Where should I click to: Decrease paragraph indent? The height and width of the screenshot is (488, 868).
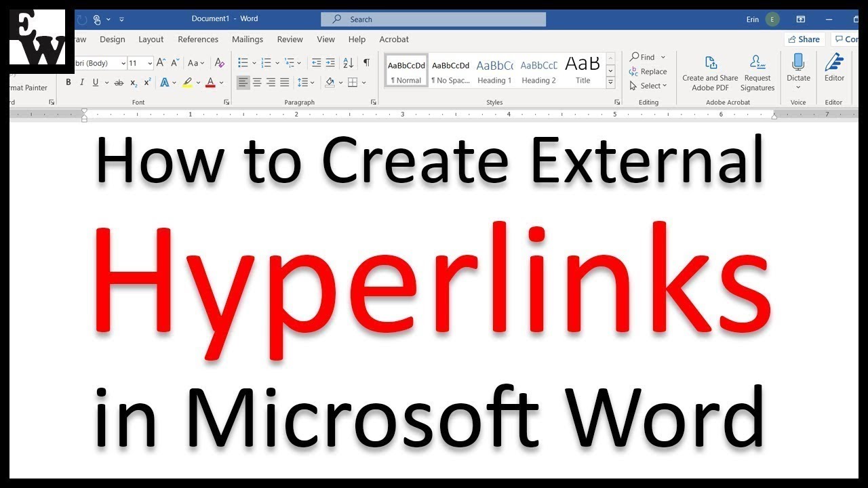pyautogui.click(x=316, y=63)
